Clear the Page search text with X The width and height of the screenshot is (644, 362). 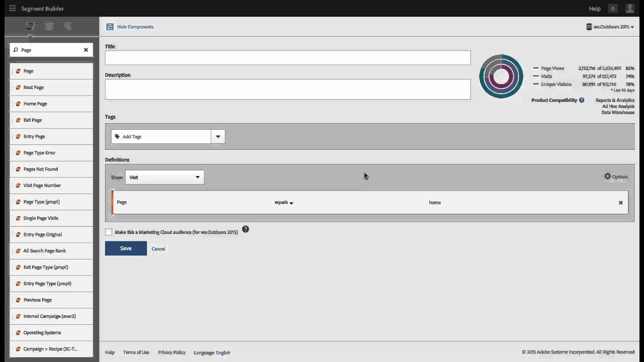click(86, 50)
